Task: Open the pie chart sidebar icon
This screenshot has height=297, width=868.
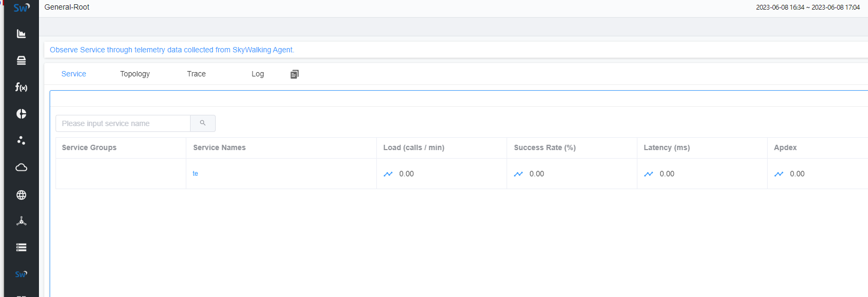Action: pyautogui.click(x=21, y=114)
